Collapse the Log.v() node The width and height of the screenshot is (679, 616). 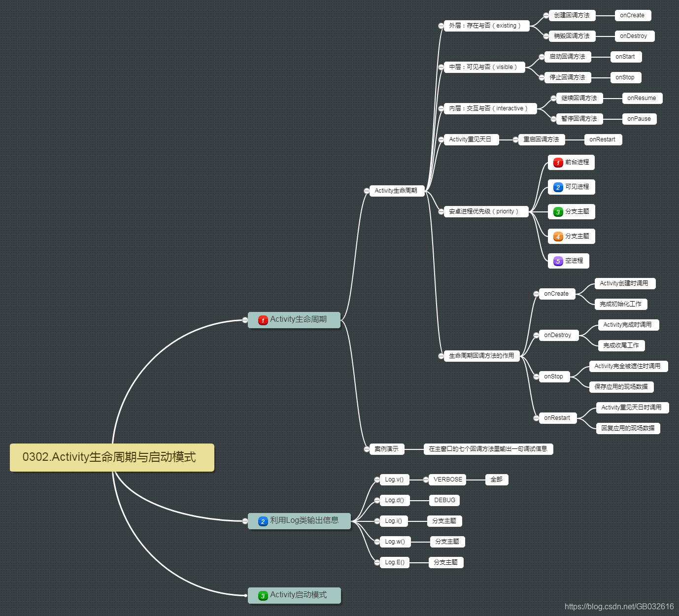[377, 479]
